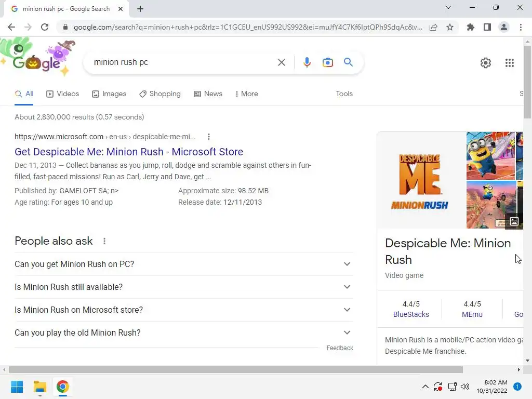The height and width of the screenshot is (399, 532).
Task: Click Release date: 12/11/2013 text
Action: point(220,202)
